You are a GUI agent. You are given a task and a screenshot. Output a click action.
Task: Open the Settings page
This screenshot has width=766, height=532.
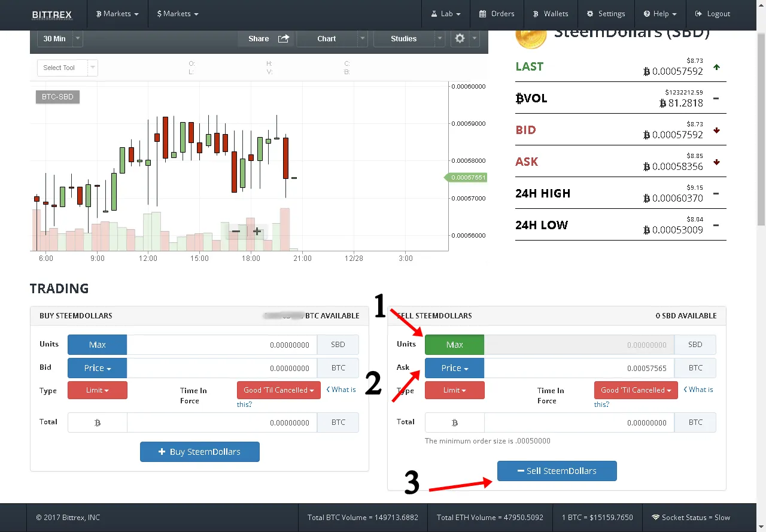click(606, 14)
